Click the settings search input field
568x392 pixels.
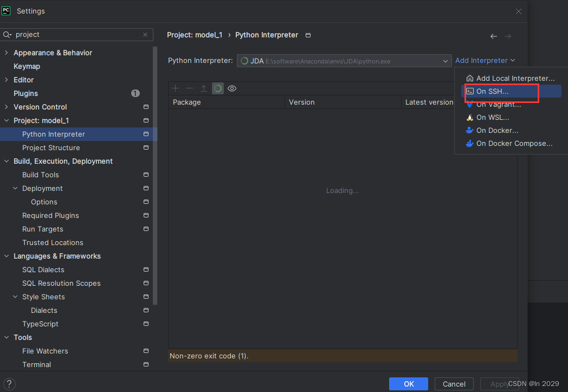pyautogui.click(x=78, y=35)
